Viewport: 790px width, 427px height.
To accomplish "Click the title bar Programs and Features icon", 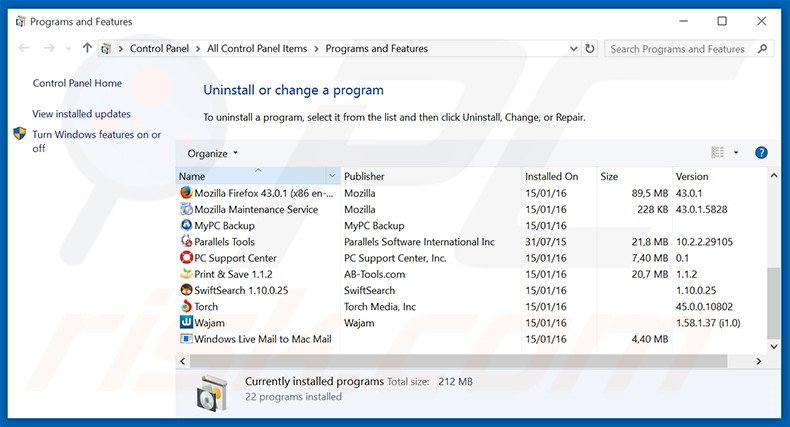I will click(20, 22).
